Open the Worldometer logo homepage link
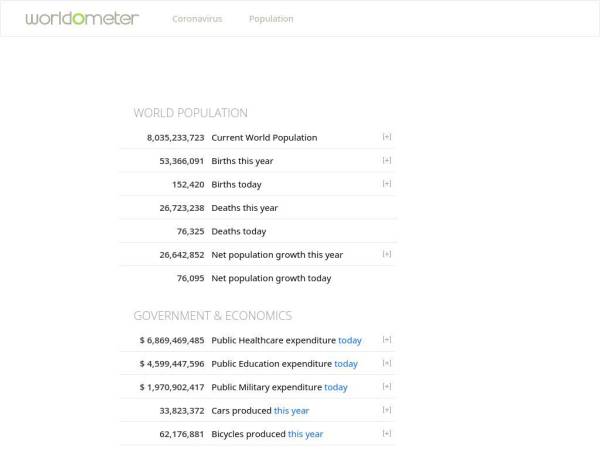 [82, 18]
